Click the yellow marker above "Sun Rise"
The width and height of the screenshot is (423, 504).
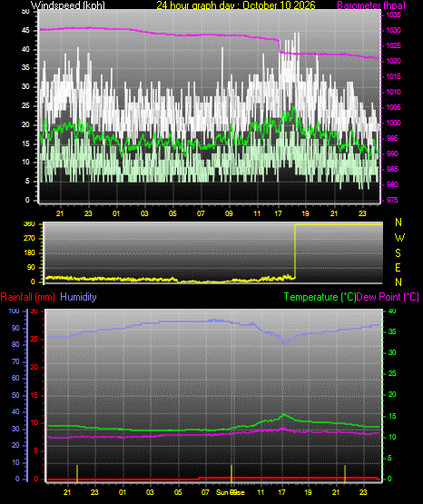pos(231,473)
